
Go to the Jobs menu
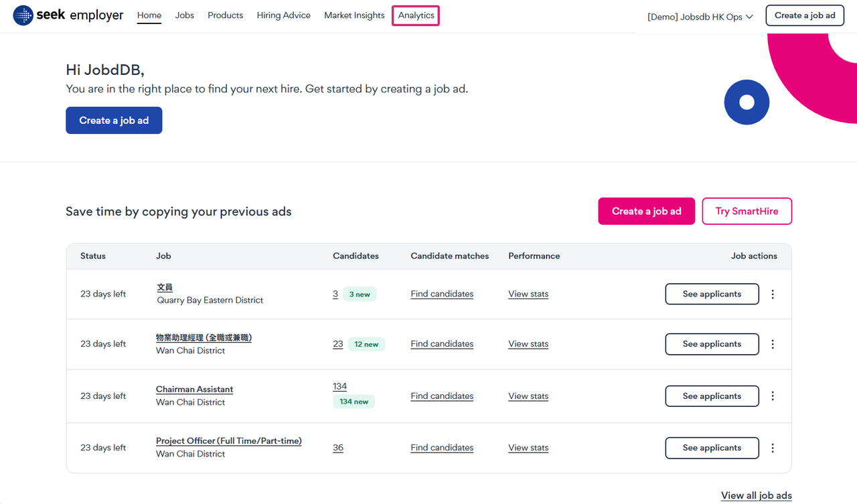pos(184,15)
